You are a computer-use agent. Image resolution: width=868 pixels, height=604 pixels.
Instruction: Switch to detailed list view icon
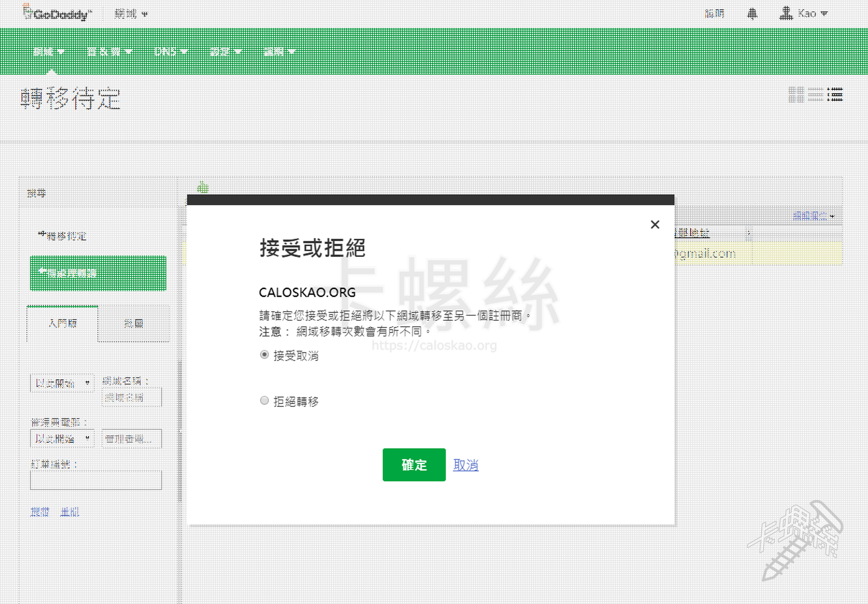coord(835,95)
